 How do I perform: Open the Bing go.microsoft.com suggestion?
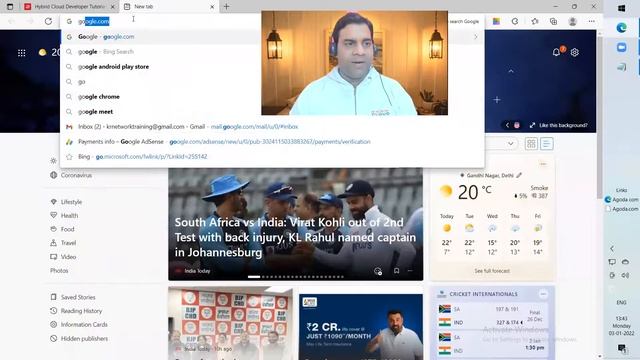(272, 156)
